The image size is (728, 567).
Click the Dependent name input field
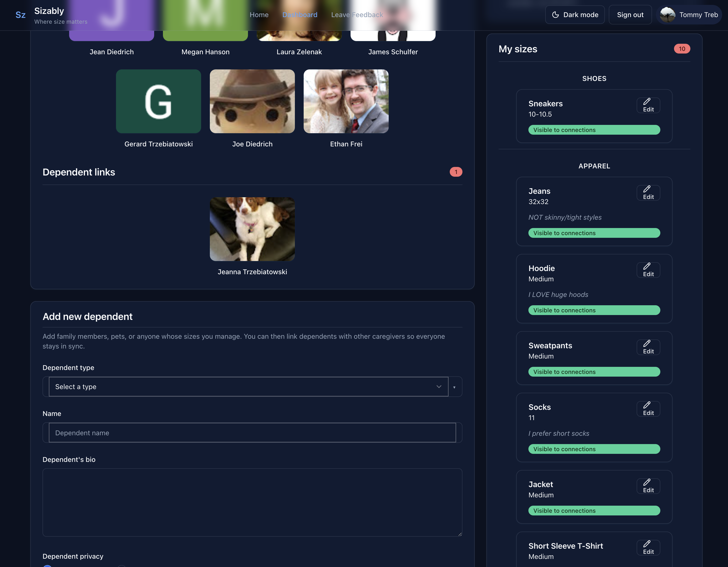click(x=252, y=433)
